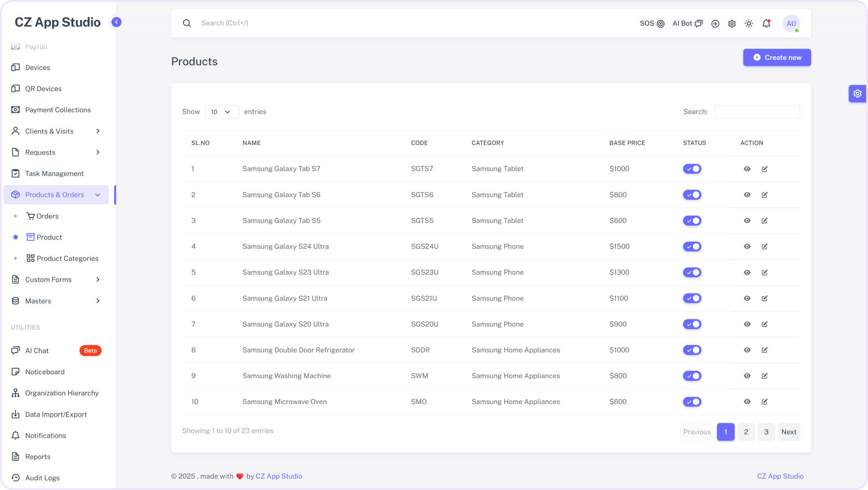The width and height of the screenshot is (868, 490).
Task: Expand the Masters sidebar section
Action: coord(56,301)
